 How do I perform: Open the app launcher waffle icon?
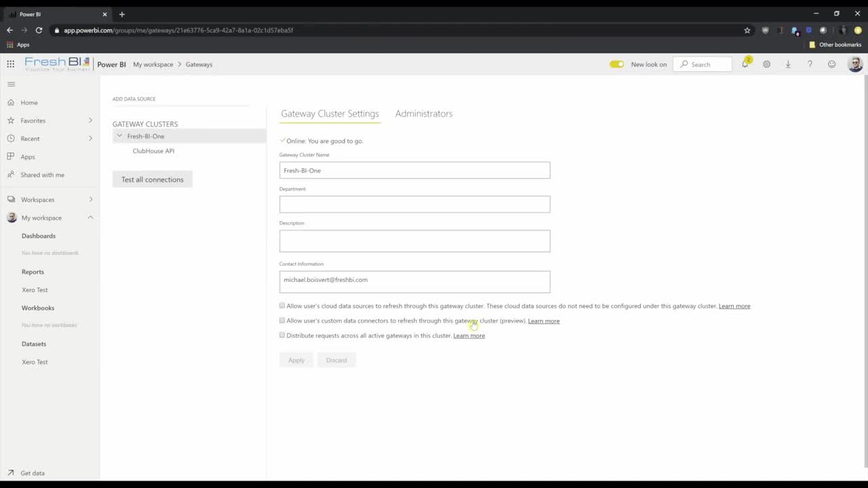10,64
